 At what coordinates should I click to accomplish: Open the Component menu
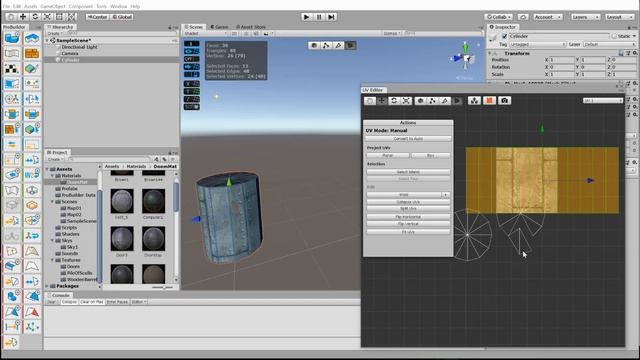(80, 6)
